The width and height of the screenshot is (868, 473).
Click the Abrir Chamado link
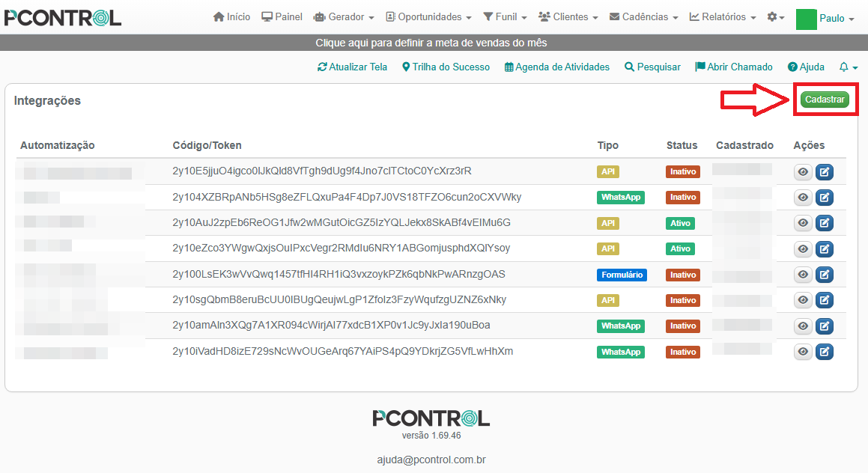[733, 67]
